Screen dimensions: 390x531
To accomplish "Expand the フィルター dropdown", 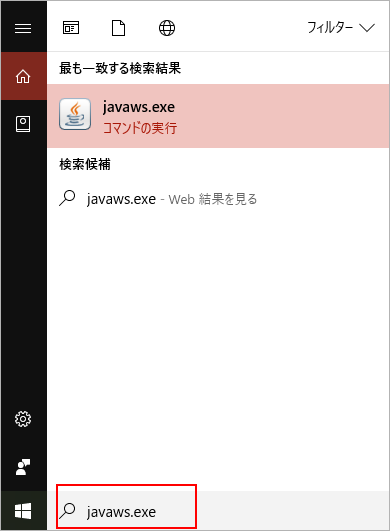I will click(341, 27).
